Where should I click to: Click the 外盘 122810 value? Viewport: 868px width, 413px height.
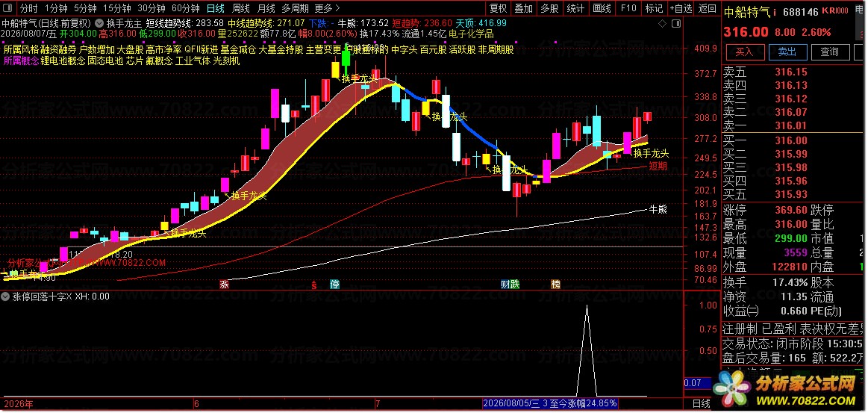pos(790,267)
